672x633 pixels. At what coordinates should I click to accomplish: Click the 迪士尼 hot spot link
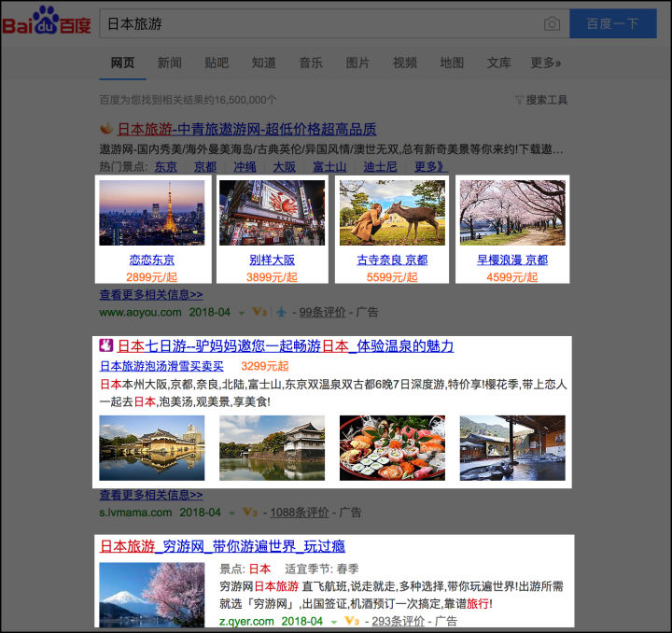[x=380, y=166]
